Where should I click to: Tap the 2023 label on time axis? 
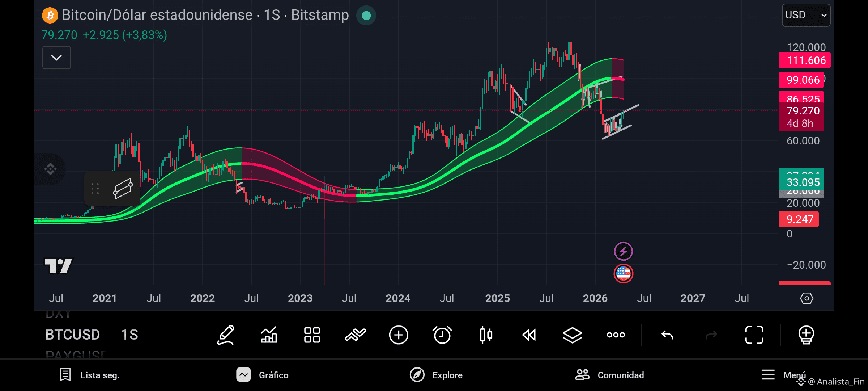(x=300, y=298)
